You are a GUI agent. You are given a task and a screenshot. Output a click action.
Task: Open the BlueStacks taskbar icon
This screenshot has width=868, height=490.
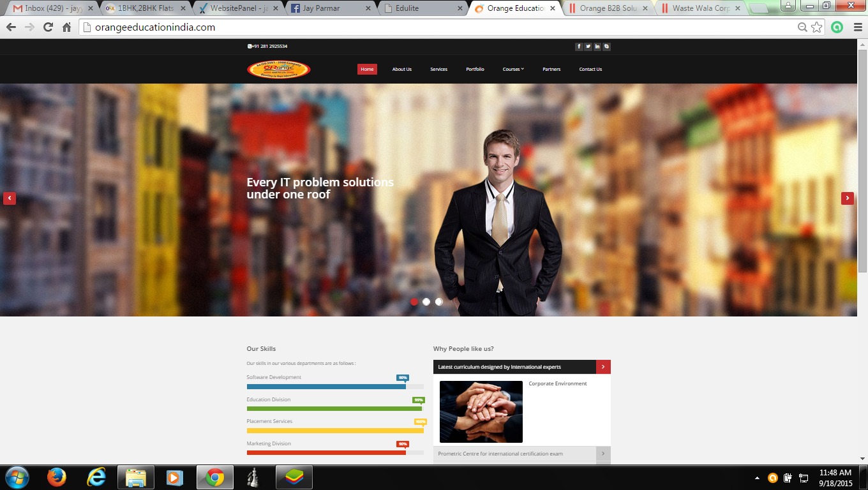tap(294, 477)
